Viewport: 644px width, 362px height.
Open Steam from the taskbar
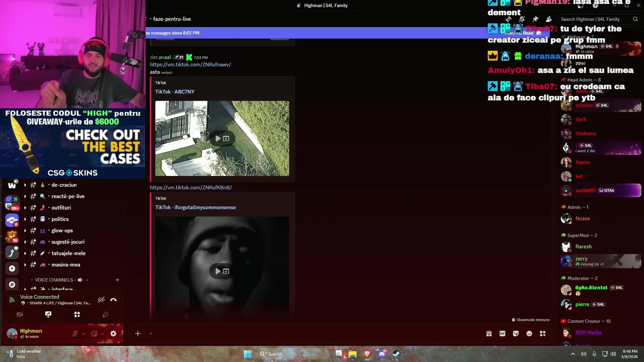(396, 354)
